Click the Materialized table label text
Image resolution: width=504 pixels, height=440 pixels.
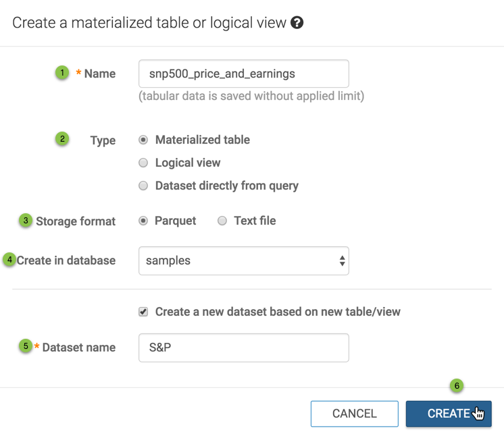click(202, 140)
